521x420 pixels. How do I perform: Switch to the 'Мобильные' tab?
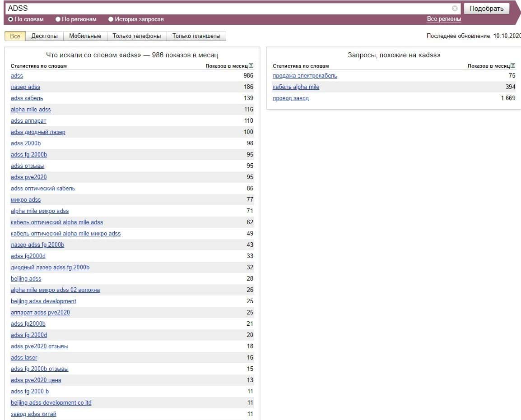tap(85, 36)
